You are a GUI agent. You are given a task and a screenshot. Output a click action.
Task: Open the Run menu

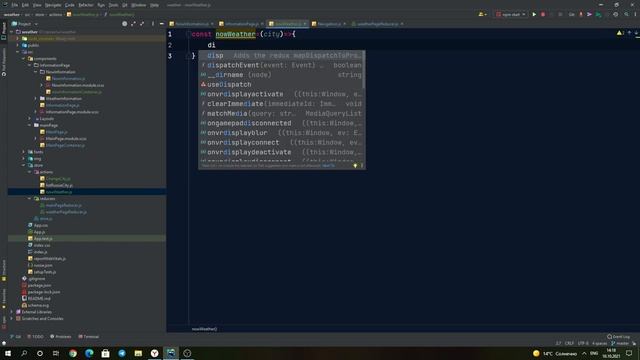[x=101, y=5]
